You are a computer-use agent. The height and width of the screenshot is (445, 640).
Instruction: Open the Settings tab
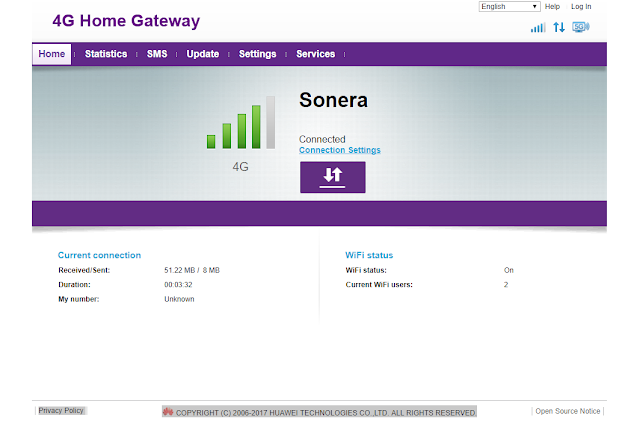258,54
